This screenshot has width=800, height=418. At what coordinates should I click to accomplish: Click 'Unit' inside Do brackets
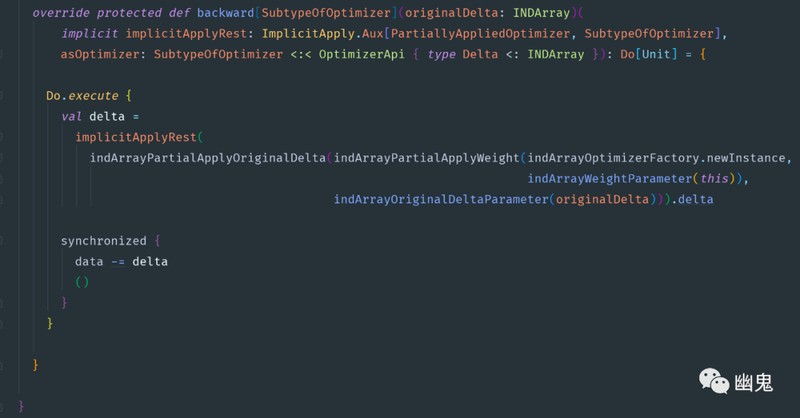click(x=656, y=54)
